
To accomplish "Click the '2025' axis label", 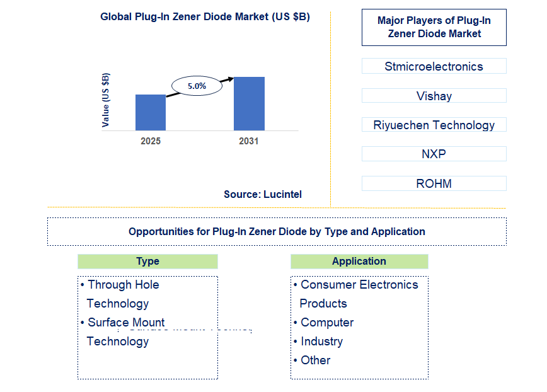I will [151, 141].
